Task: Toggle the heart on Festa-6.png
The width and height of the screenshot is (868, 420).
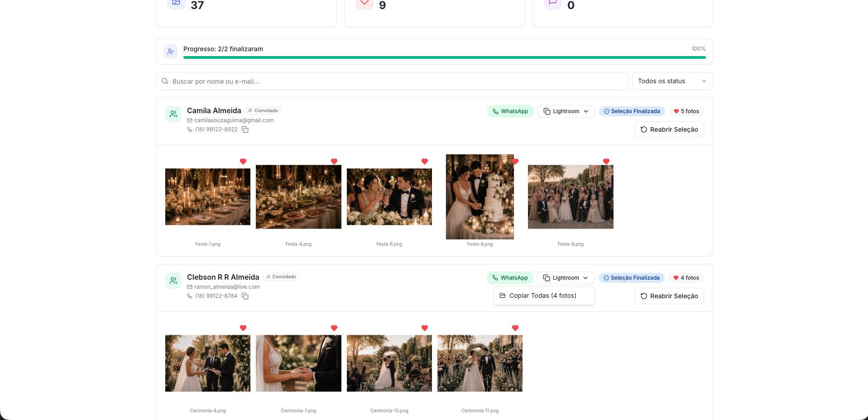Action: click(425, 162)
